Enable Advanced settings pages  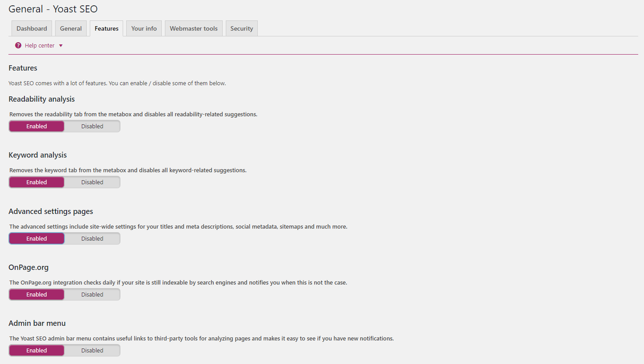[x=36, y=238]
